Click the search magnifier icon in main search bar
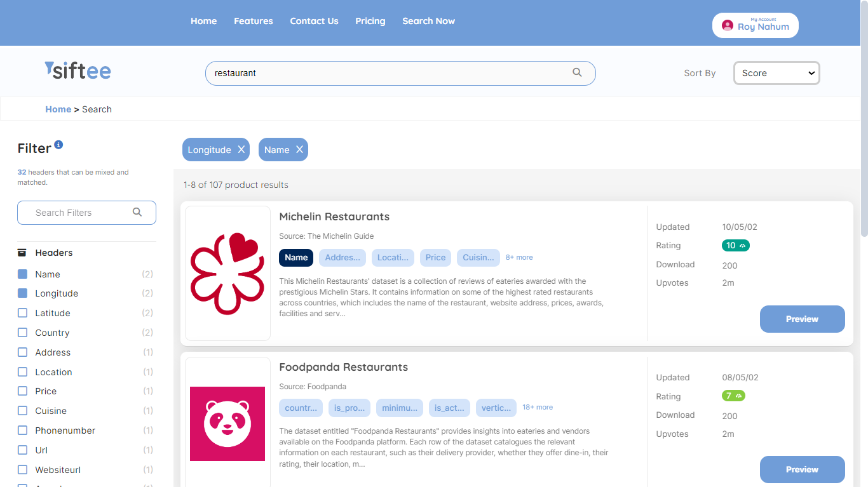This screenshot has height=487, width=868. (577, 72)
